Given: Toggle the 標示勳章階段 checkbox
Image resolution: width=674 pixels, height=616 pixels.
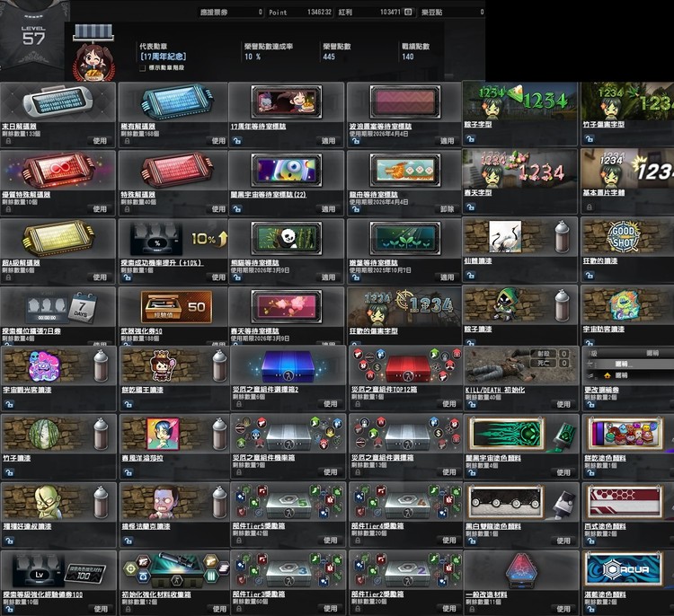Looking at the screenshot, I should click(142, 66).
